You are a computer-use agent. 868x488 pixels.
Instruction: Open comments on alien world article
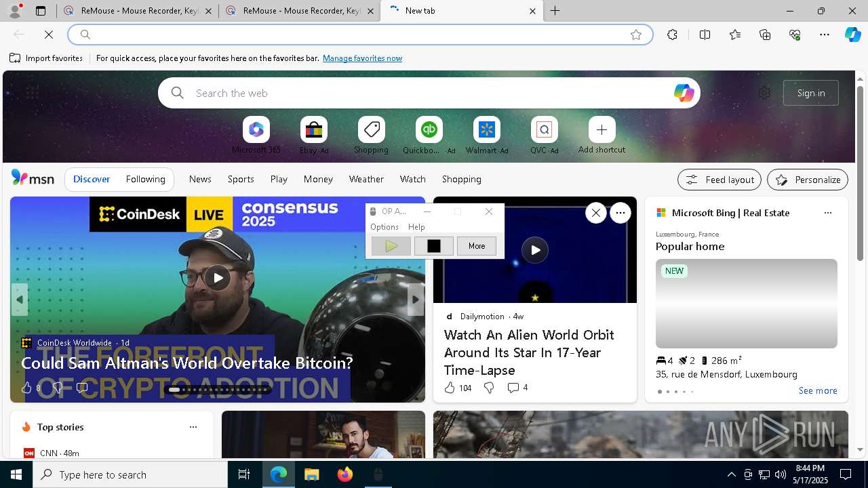pyautogui.click(x=517, y=388)
